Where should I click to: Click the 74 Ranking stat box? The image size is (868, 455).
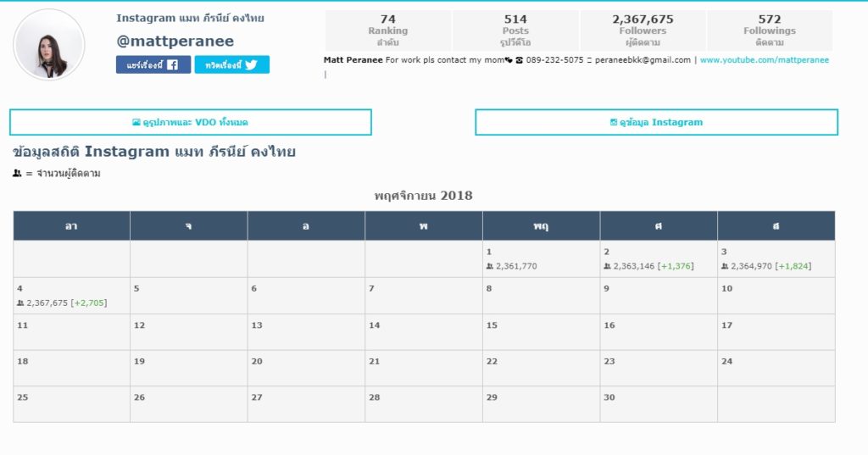(x=388, y=31)
